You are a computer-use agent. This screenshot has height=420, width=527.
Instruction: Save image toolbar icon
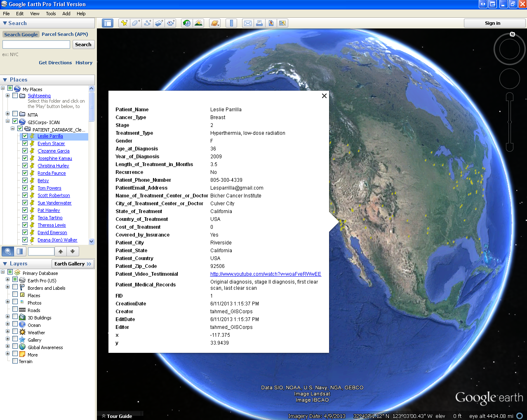click(x=282, y=23)
